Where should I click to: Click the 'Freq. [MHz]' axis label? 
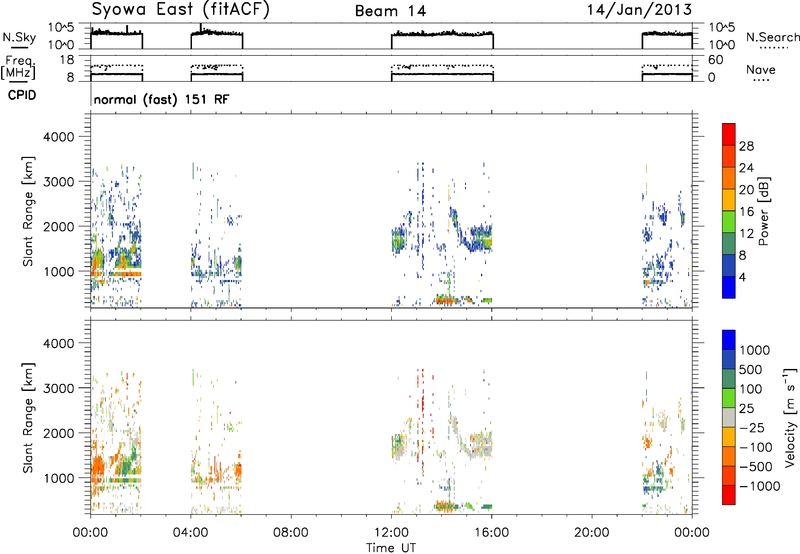(19, 68)
